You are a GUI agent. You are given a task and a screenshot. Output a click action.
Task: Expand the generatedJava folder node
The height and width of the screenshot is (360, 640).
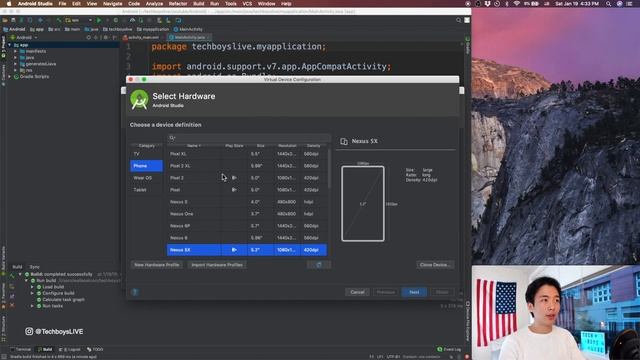pos(16,64)
